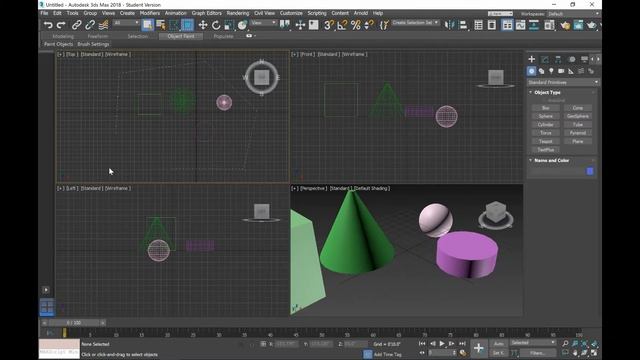Open the Rendering menu
Image resolution: width=640 pixels, height=360 pixels.
[x=238, y=13]
